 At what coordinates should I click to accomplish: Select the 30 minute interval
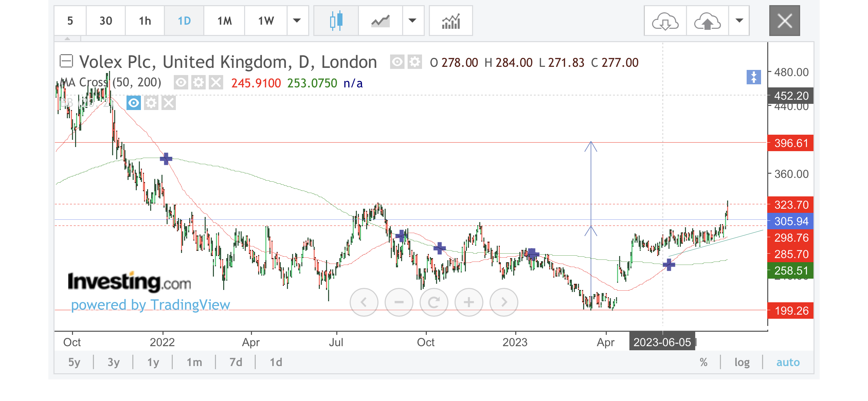pos(106,21)
